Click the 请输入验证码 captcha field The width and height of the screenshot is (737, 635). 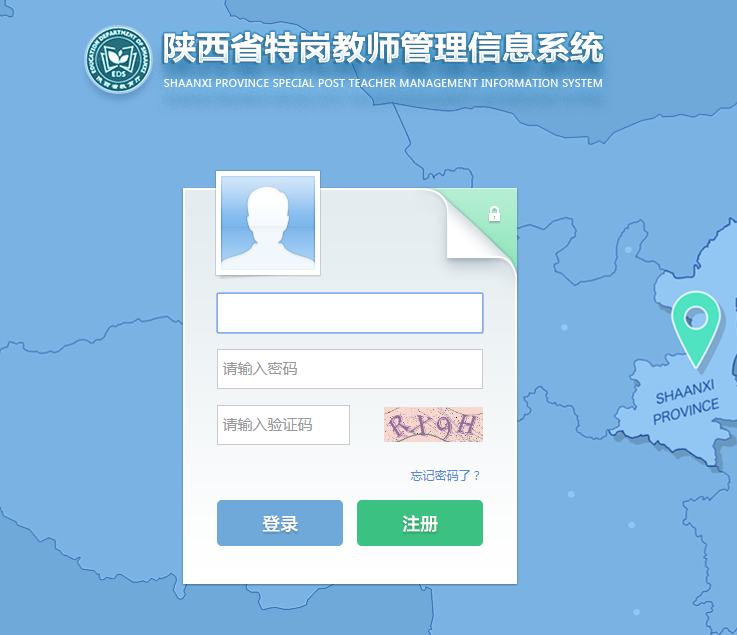click(283, 425)
